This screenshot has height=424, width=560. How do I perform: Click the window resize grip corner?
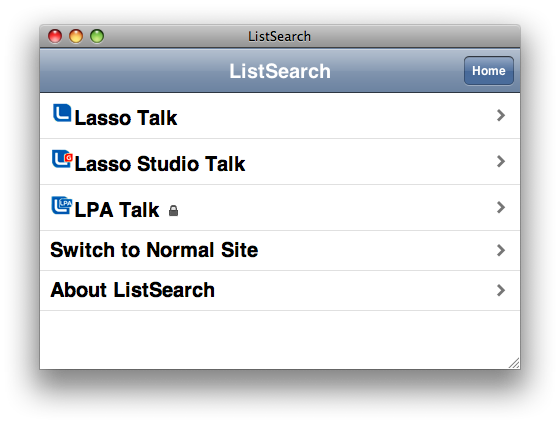(x=514, y=363)
